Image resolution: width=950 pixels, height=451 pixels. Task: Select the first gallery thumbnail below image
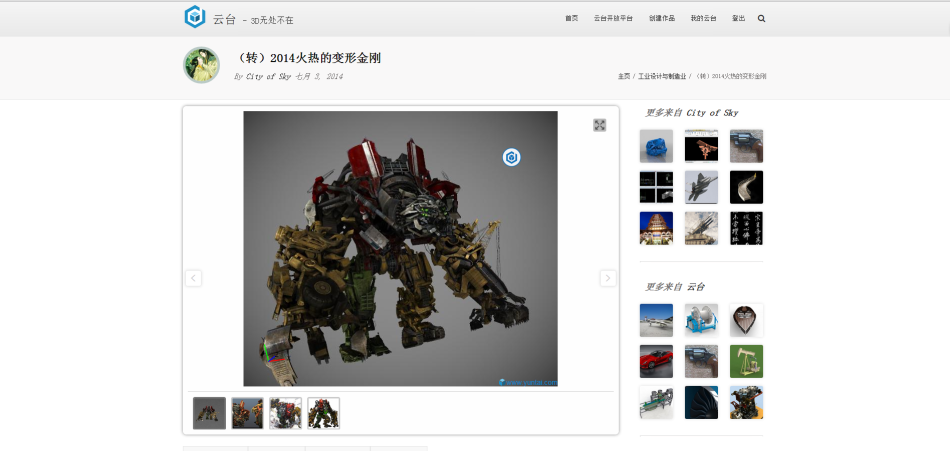[x=209, y=413]
